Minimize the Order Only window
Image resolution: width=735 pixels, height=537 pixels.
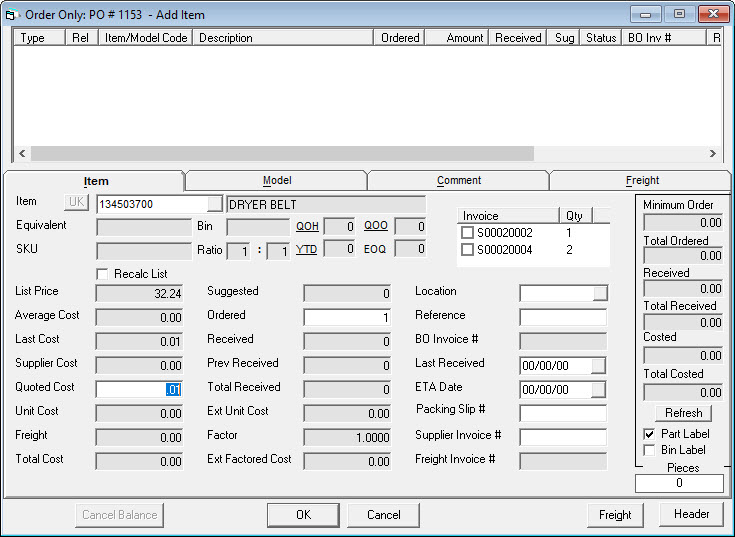pos(645,14)
